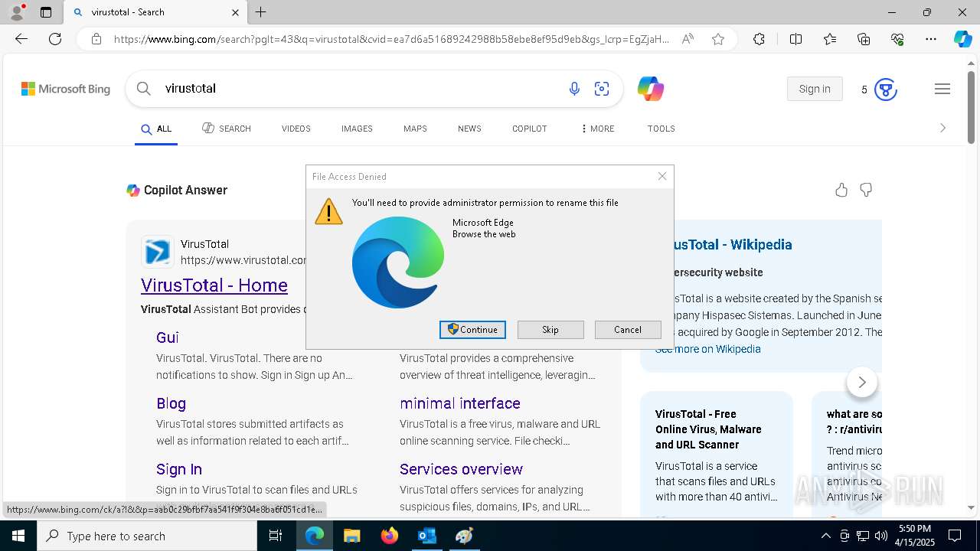The height and width of the screenshot is (551, 980).
Task: Search by voice microphone icon
Action: point(574,90)
